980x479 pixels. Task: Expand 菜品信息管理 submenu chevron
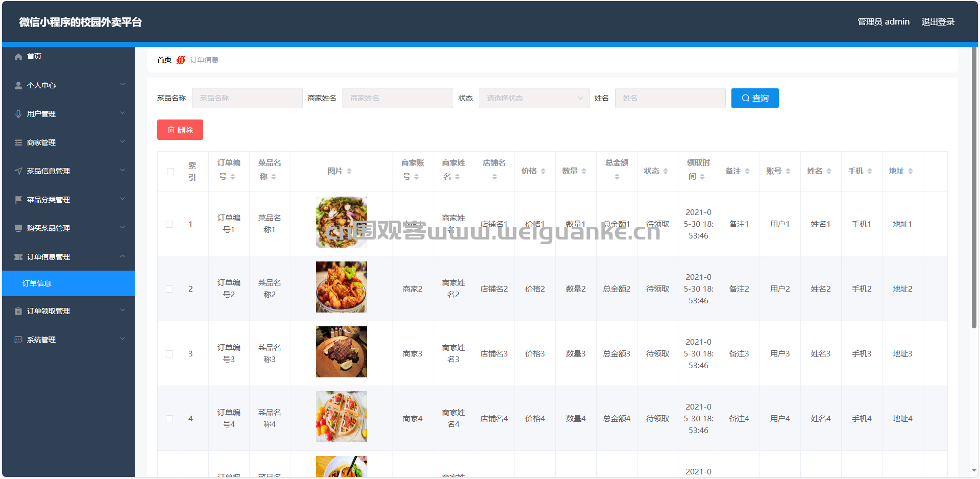122,170
